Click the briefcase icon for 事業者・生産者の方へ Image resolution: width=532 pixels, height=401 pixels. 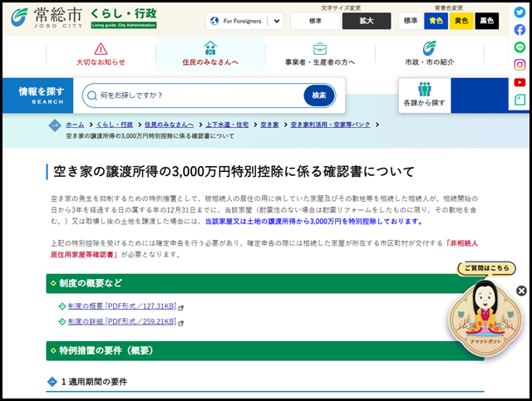pos(319,49)
